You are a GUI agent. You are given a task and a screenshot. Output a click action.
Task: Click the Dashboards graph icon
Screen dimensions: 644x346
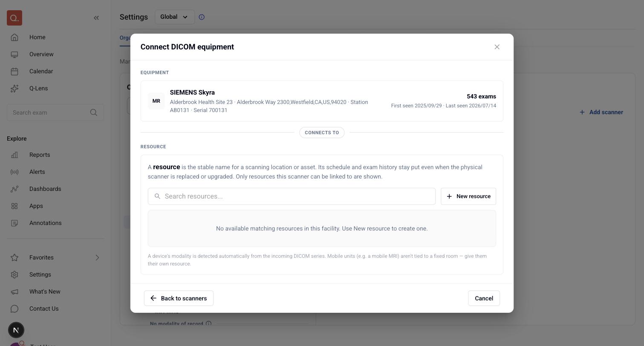pyautogui.click(x=14, y=189)
